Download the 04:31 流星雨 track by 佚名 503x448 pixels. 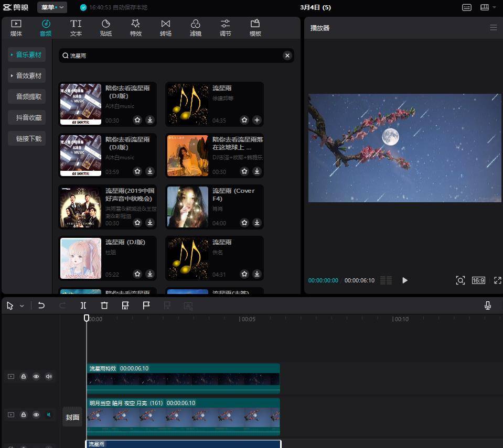tap(256, 274)
